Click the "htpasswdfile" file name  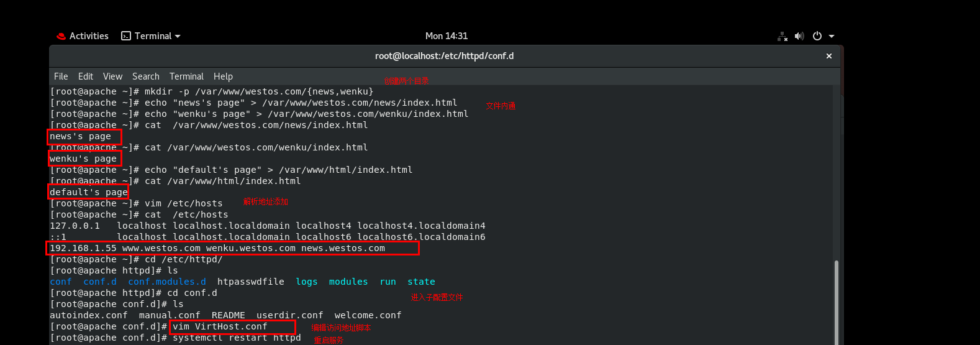pos(251,282)
